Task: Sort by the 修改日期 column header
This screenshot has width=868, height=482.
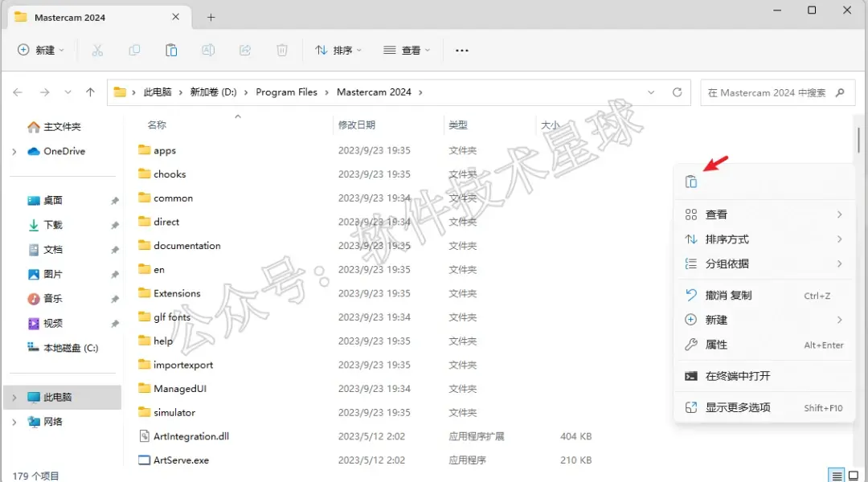Action: point(357,125)
